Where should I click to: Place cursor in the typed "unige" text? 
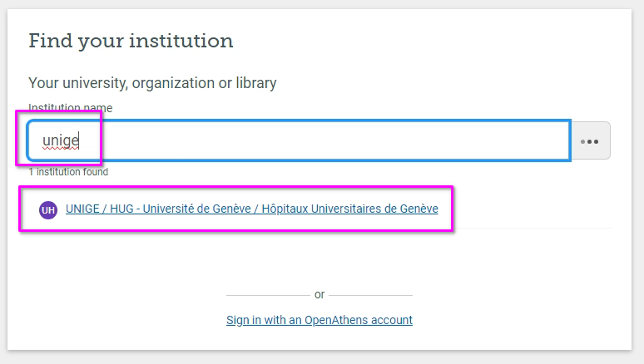coord(61,140)
